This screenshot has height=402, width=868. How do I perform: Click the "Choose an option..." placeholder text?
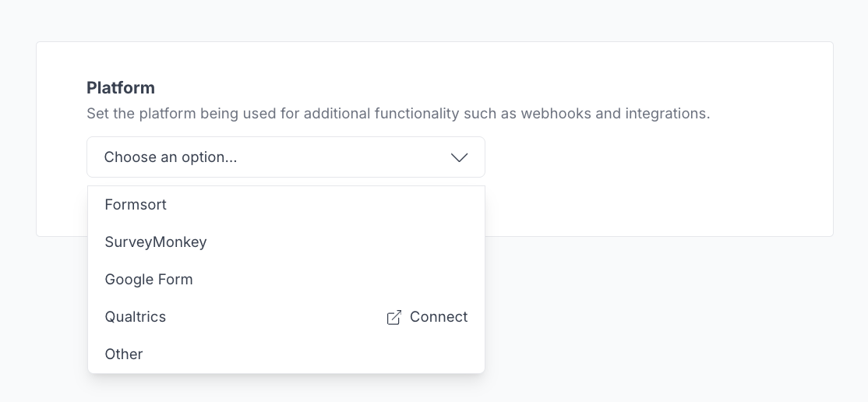(171, 157)
